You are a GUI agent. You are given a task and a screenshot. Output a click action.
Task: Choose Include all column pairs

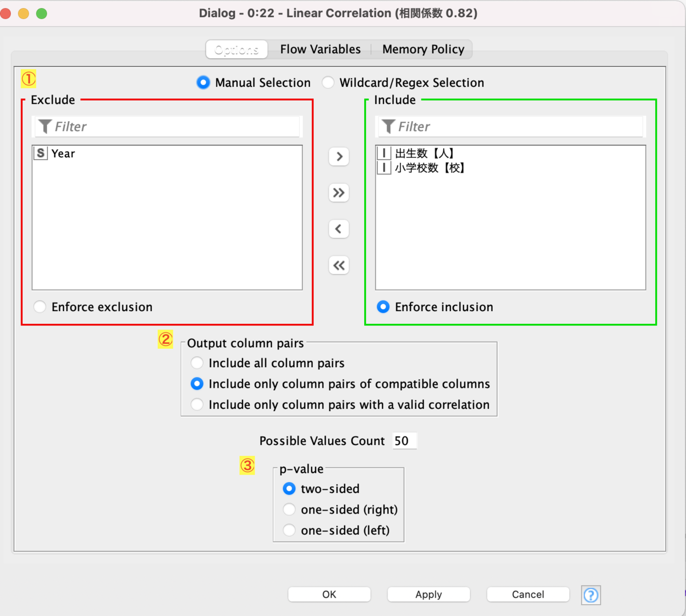[x=268, y=363]
